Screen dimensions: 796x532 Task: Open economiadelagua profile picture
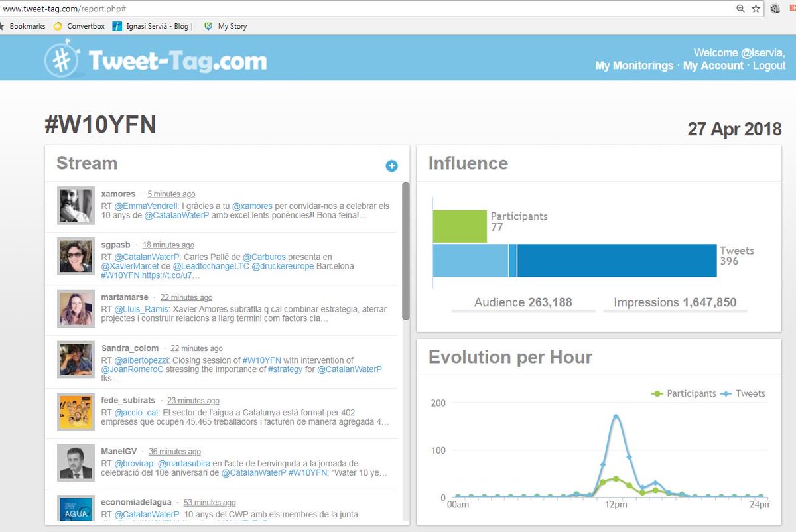click(x=76, y=509)
